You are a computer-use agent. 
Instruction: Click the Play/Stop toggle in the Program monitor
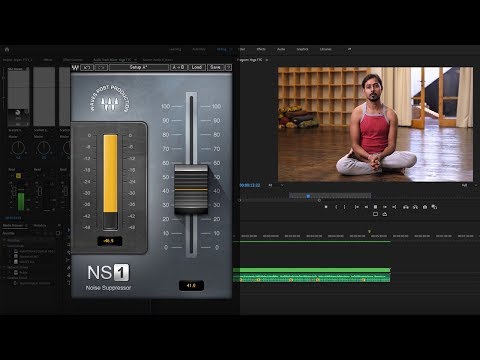point(375,207)
